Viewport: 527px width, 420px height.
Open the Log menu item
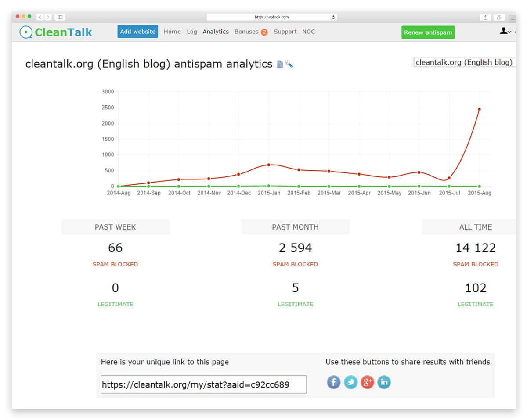coord(192,32)
